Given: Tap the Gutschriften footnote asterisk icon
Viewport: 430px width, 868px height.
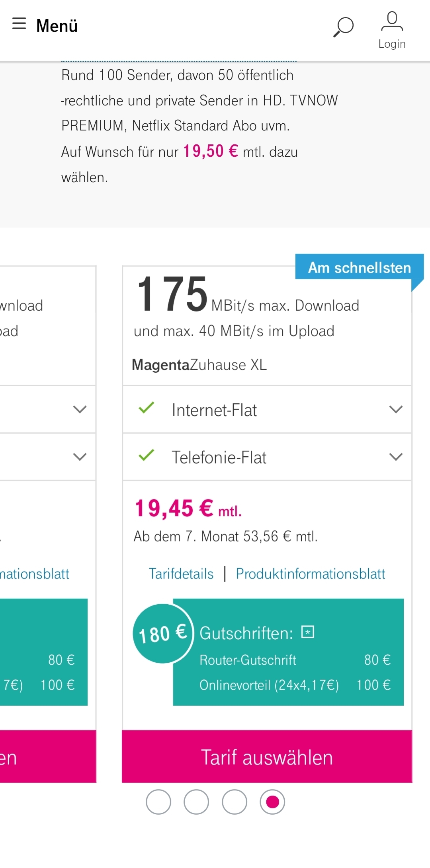Looking at the screenshot, I should click(x=308, y=632).
